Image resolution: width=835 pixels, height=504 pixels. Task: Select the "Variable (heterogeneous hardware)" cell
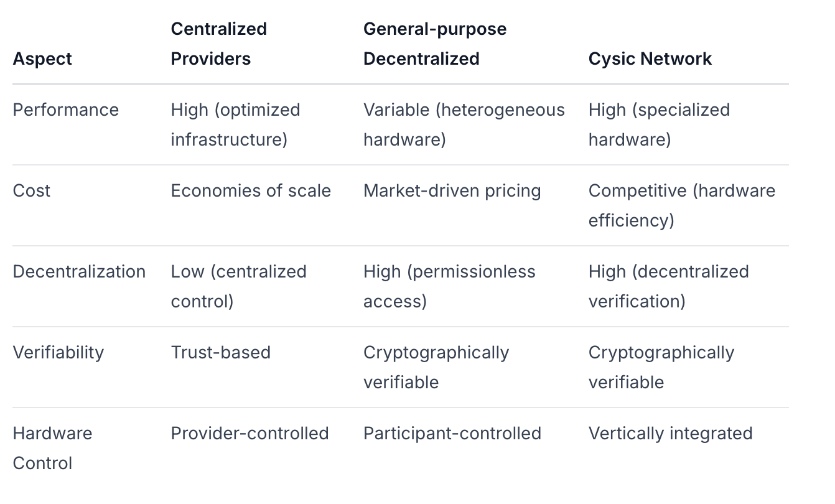(x=464, y=124)
